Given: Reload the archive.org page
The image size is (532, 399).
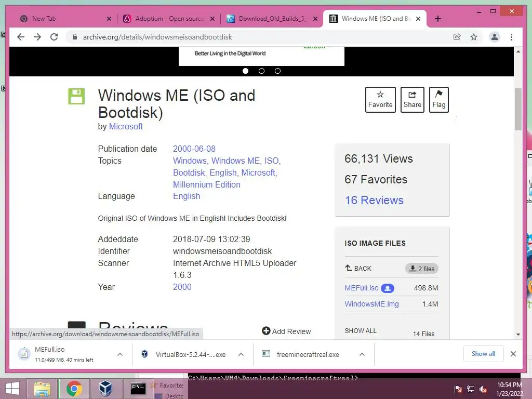Looking at the screenshot, I should 54,37.
